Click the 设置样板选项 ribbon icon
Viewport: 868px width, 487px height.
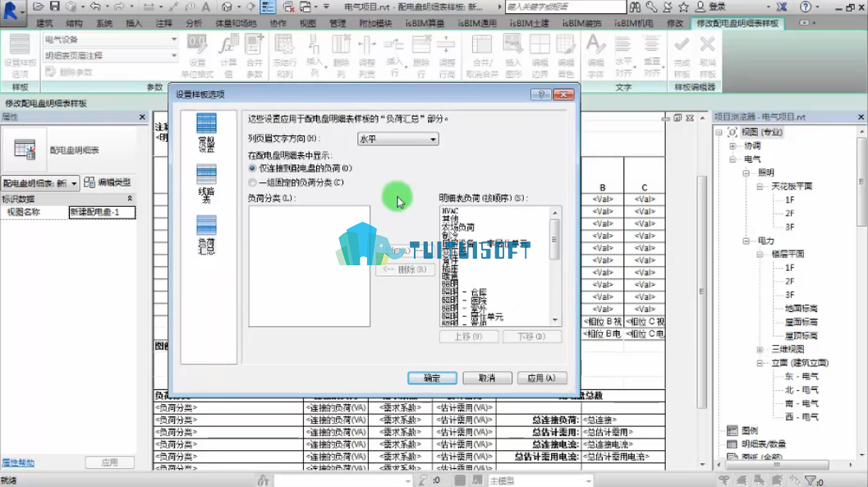20,55
